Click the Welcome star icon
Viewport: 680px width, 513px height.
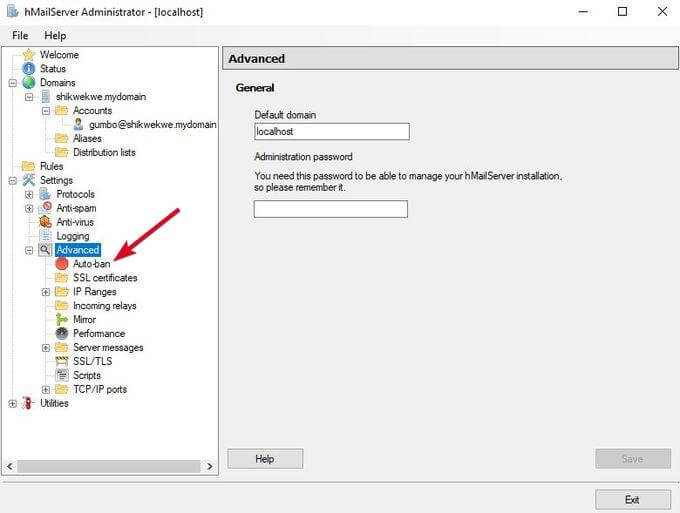pyautogui.click(x=29, y=55)
